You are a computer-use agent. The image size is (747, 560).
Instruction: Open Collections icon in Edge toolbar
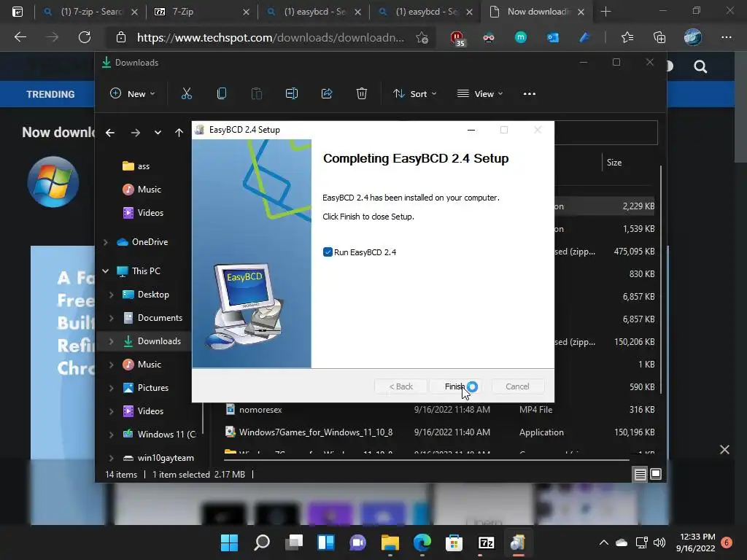coord(659,37)
